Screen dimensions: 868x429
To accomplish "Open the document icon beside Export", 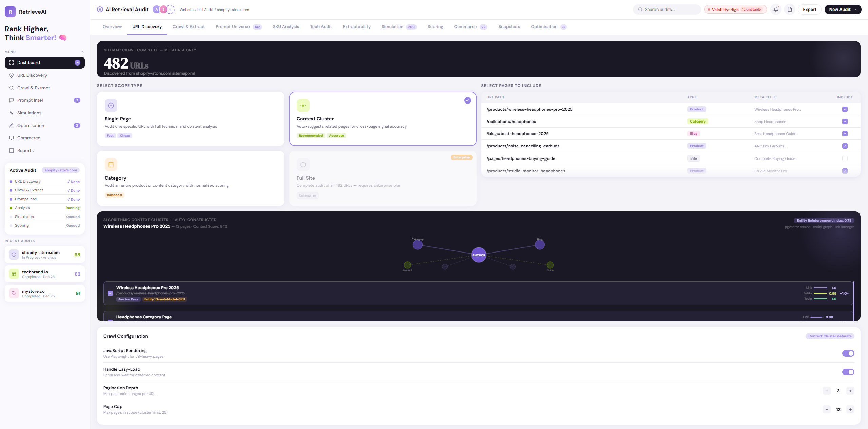I will tap(790, 10).
